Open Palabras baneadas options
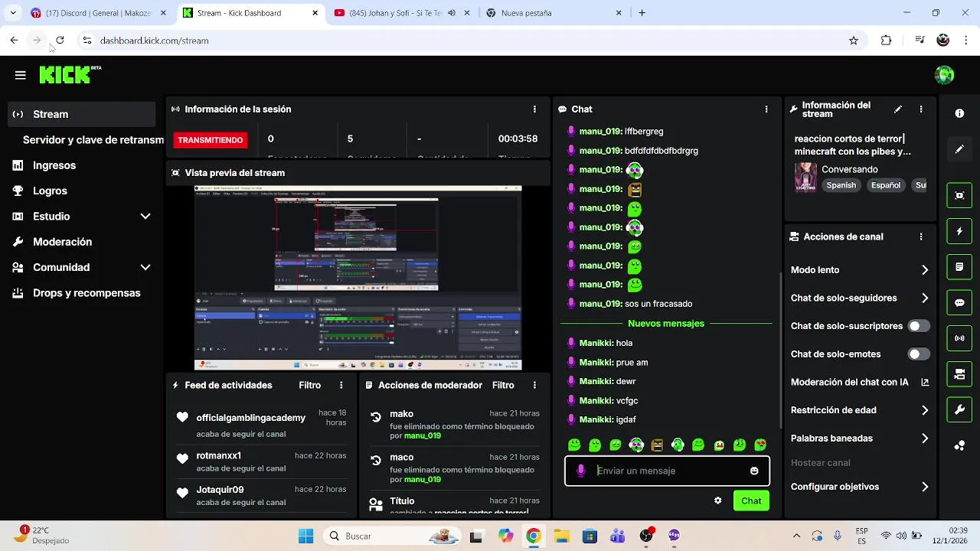This screenshot has width=980, height=551. click(x=860, y=439)
